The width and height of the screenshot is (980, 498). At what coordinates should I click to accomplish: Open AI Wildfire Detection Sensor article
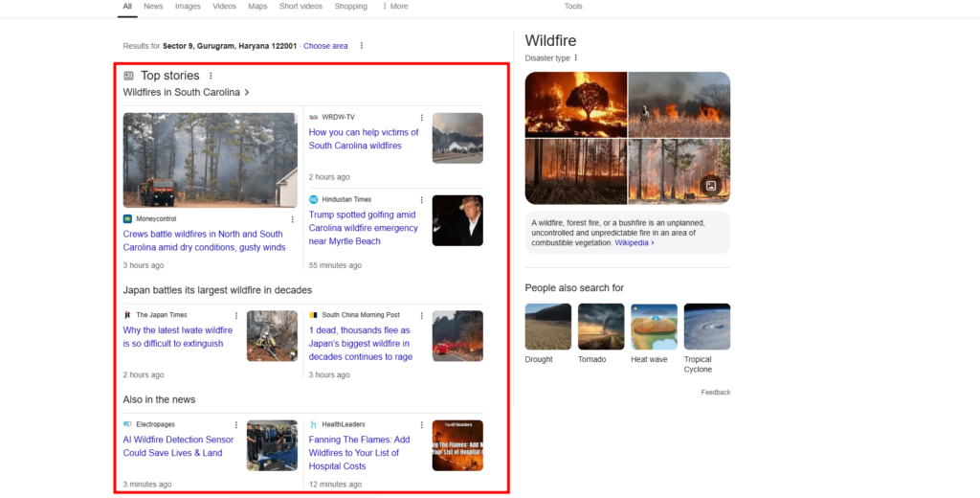pos(178,446)
